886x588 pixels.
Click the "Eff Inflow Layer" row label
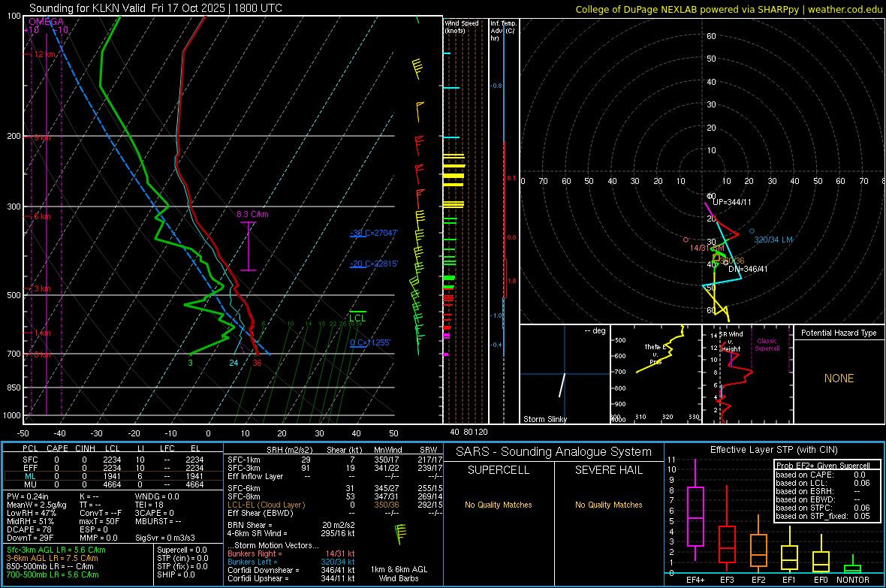point(255,477)
